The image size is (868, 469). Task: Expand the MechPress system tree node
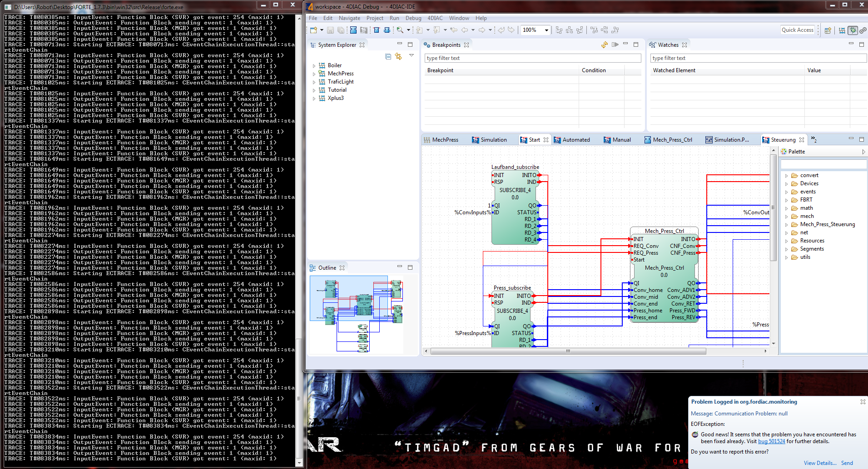[x=314, y=74]
